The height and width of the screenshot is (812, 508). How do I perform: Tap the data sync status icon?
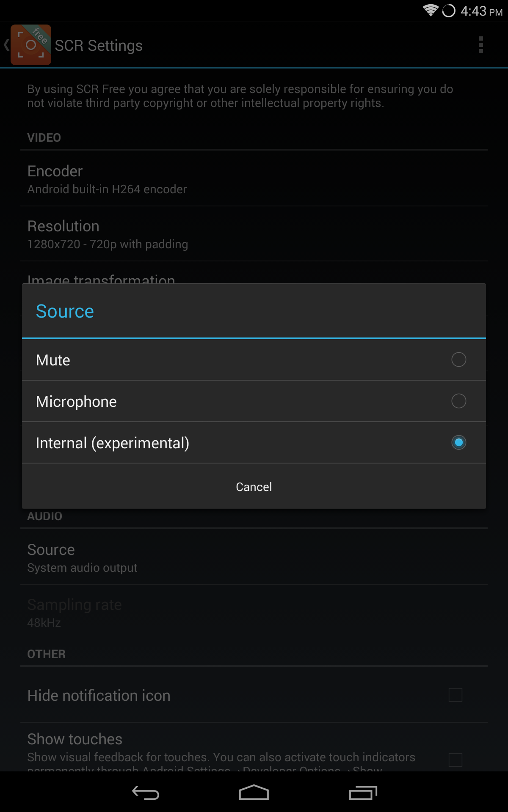point(449,11)
